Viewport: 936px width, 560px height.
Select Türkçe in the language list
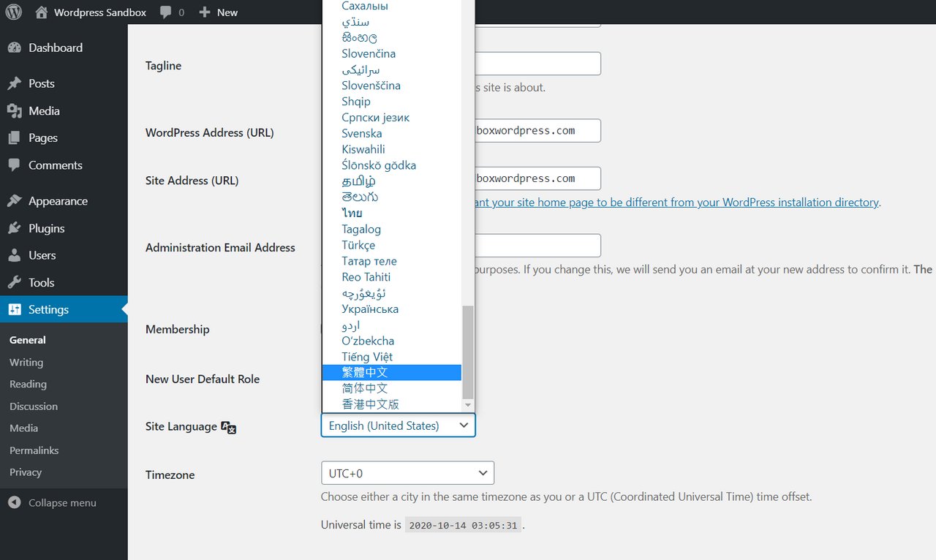point(392,245)
